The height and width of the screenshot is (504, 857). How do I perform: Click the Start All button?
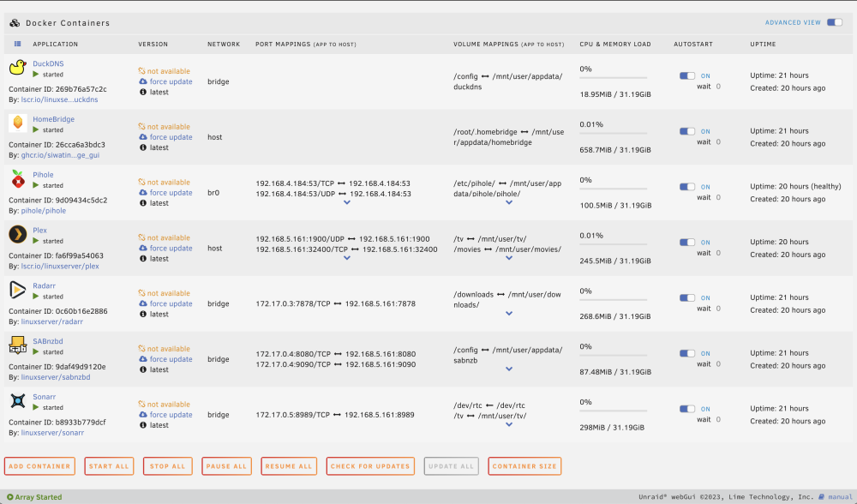109,466
